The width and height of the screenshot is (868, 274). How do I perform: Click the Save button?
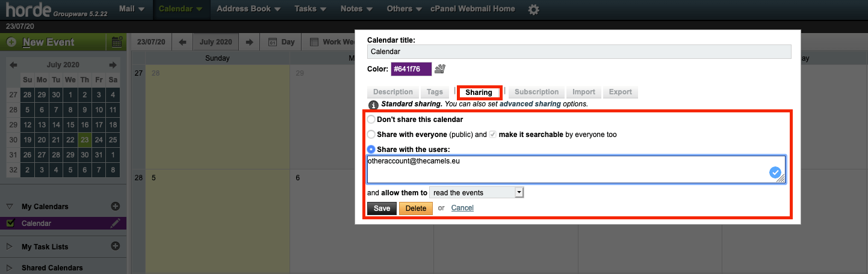click(382, 208)
